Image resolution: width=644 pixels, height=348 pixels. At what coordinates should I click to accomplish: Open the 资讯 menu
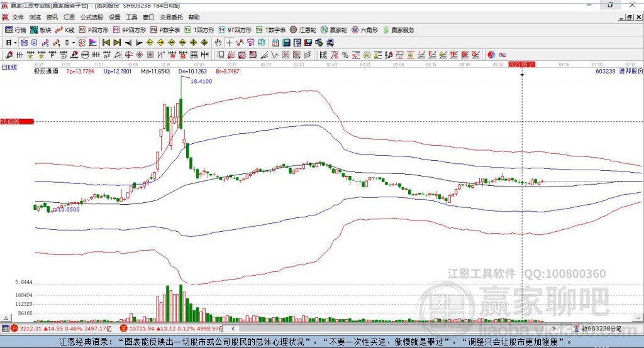pos(52,17)
